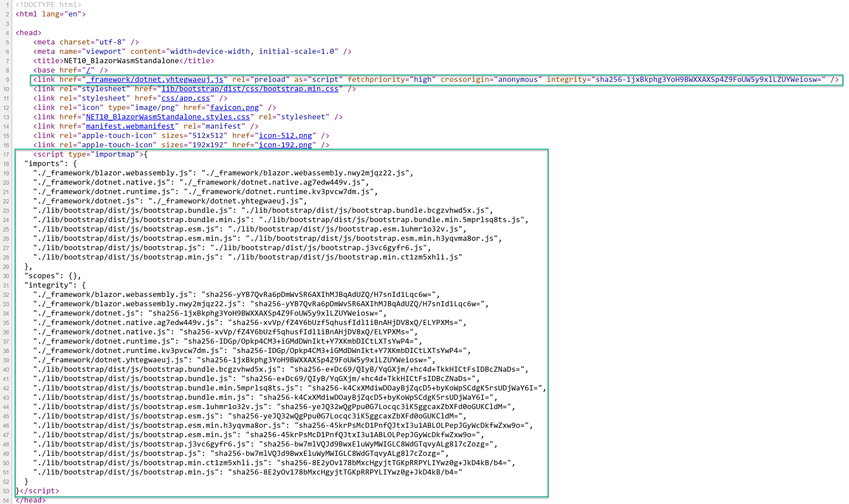Click the "integrity" key on line 31
This screenshot has height=504, width=849.
pyautogui.click(x=48, y=285)
